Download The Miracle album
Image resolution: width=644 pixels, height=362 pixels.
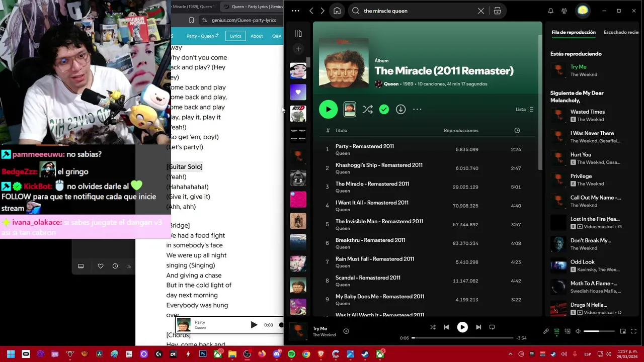tap(400, 109)
